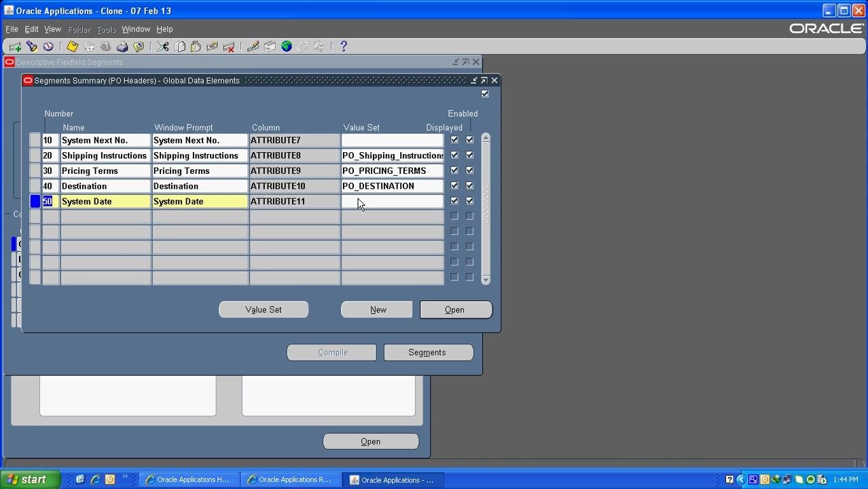This screenshot has width=868, height=489.
Task: Click the Next Step toolbar icon
Action: 89,47
